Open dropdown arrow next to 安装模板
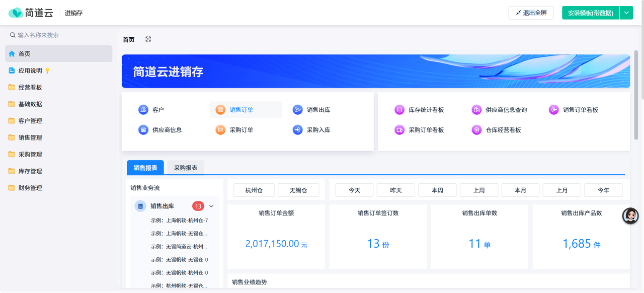The height and width of the screenshot is (293, 644). coord(626,13)
